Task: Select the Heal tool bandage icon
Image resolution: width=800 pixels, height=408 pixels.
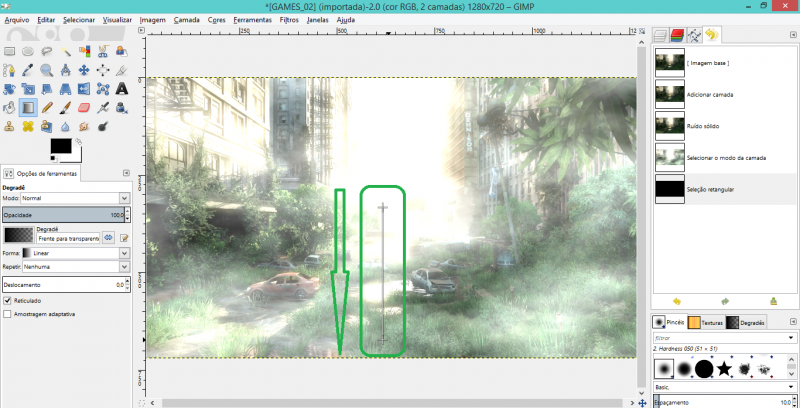Action: tap(27, 126)
